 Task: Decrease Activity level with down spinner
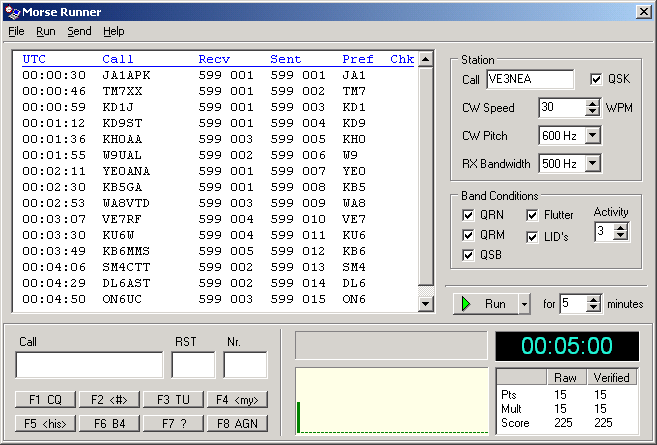(622, 236)
